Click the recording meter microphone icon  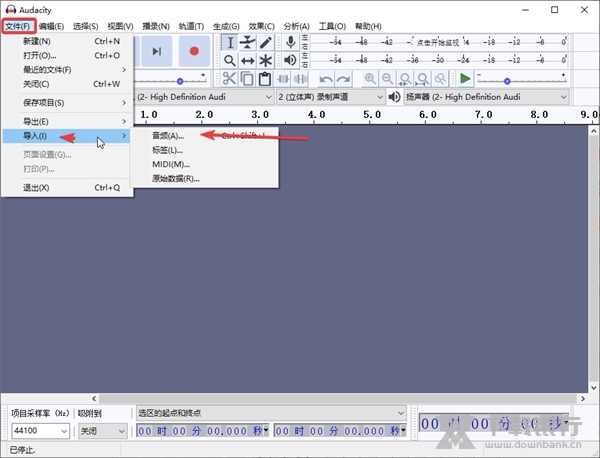(x=291, y=42)
